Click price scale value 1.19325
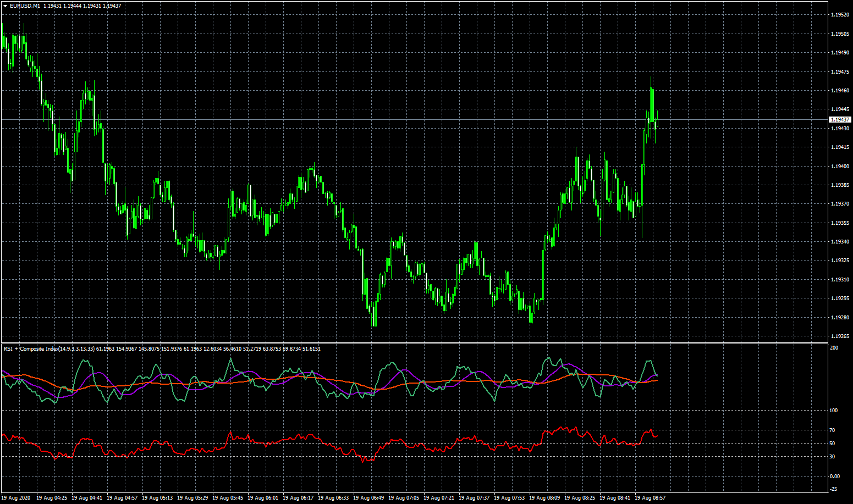853x504 pixels. click(839, 261)
